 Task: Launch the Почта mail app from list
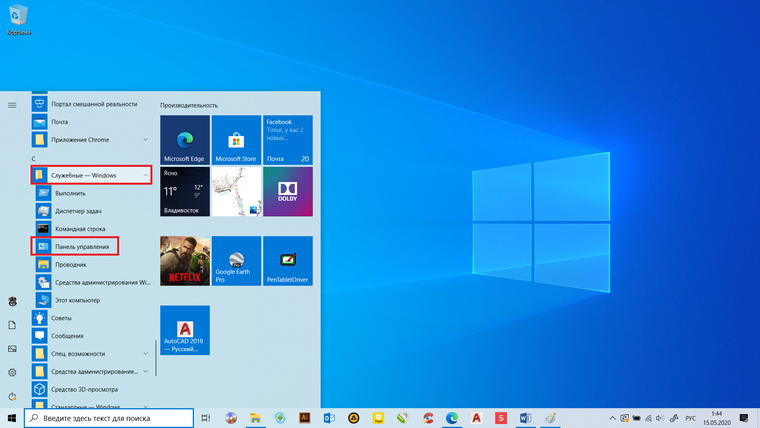[x=91, y=122]
